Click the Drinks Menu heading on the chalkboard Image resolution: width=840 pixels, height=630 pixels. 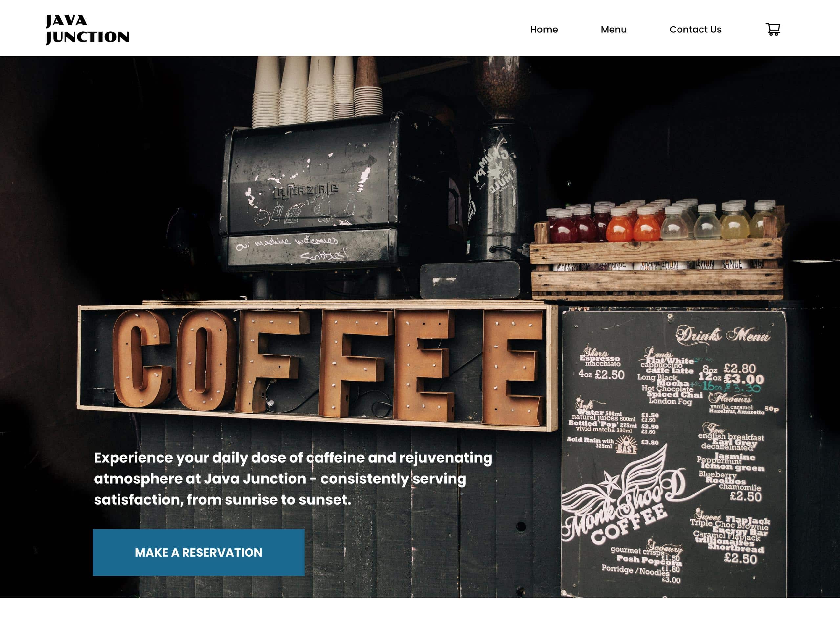coord(723,335)
